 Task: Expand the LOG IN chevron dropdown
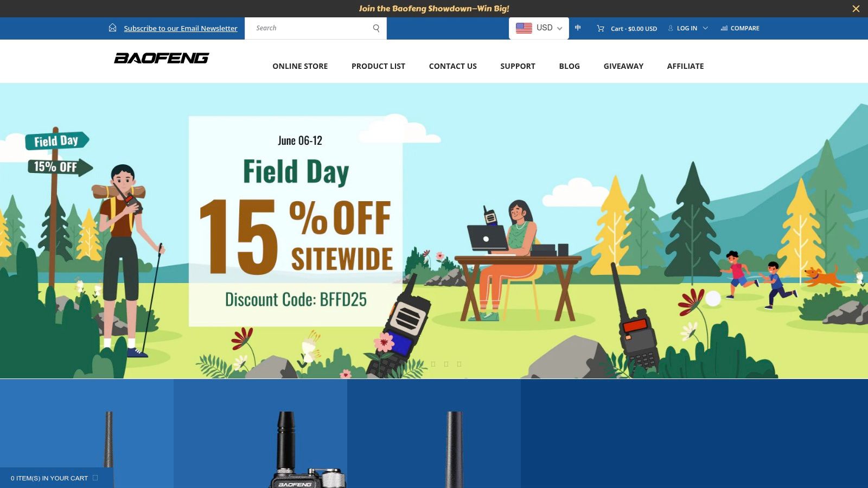point(705,28)
